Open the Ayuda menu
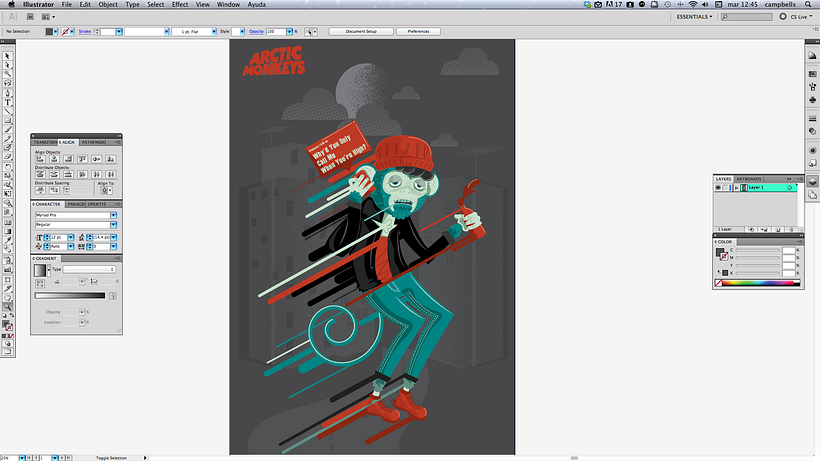Viewport: 820px width, 461px height. pyautogui.click(x=256, y=4)
